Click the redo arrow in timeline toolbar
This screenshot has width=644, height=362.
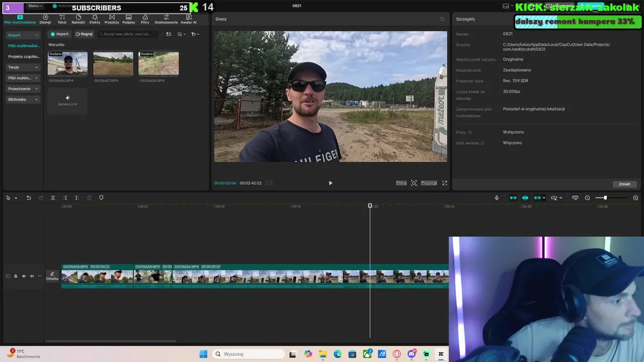tap(41, 198)
